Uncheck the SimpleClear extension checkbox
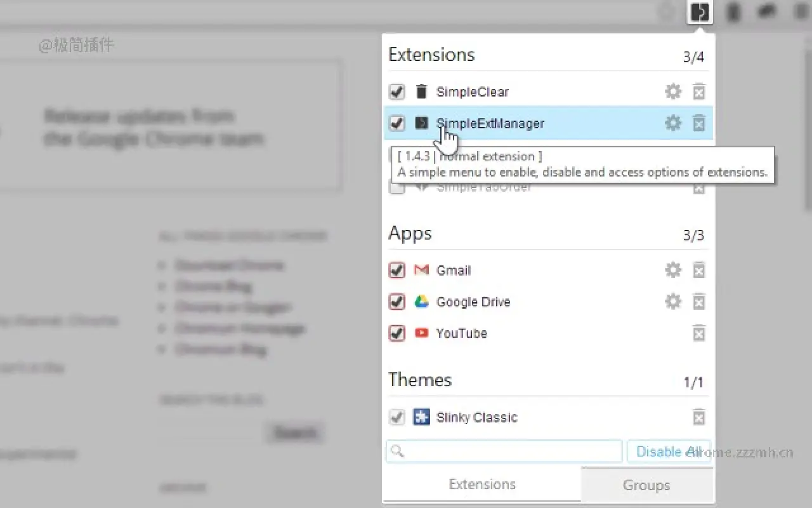 [x=396, y=91]
